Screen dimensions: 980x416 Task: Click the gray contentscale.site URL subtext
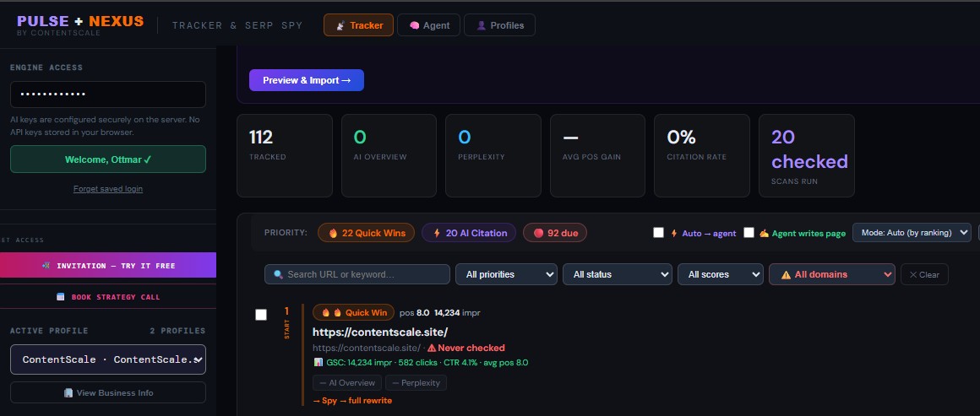pos(367,348)
